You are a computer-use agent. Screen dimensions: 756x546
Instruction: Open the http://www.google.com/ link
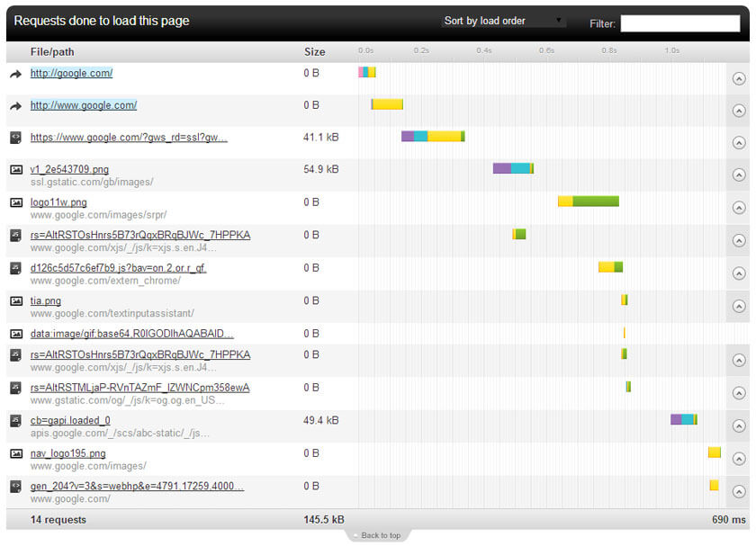point(84,105)
